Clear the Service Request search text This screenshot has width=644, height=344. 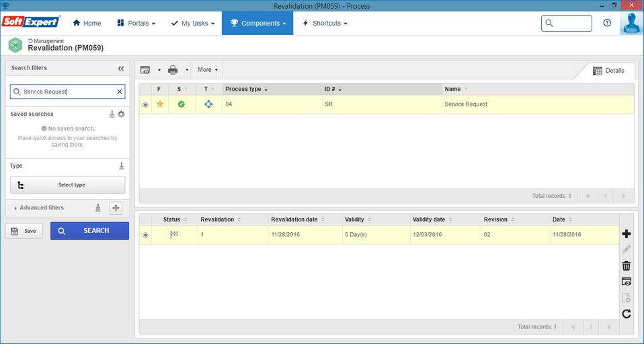(120, 92)
